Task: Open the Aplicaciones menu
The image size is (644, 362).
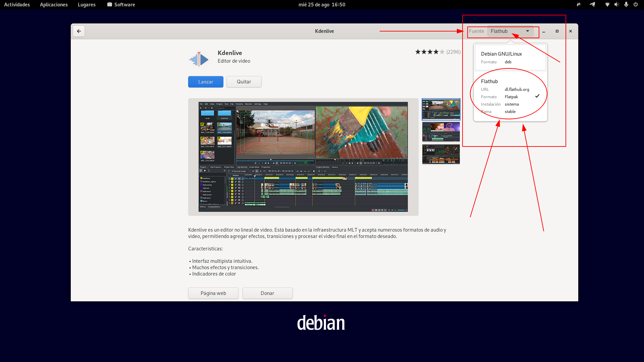Action: coord(54,4)
